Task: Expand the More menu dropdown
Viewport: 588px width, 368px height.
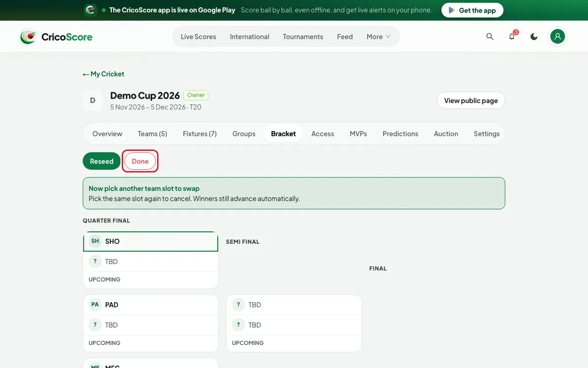Action: point(379,37)
